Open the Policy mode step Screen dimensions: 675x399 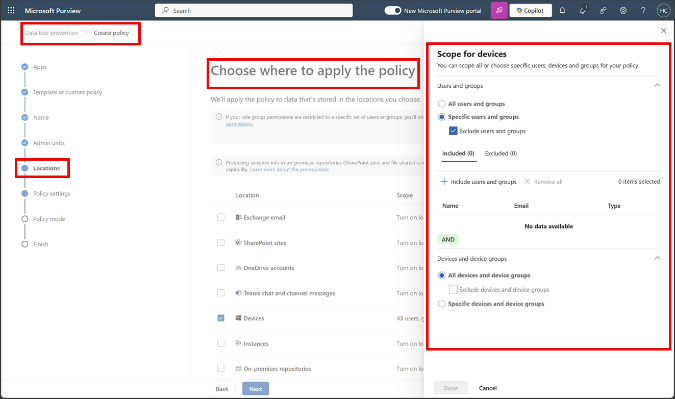49,219
